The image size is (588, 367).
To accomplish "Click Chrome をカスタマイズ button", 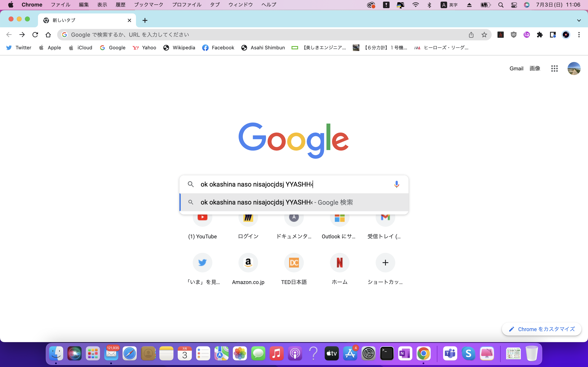I will click(x=542, y=329).
